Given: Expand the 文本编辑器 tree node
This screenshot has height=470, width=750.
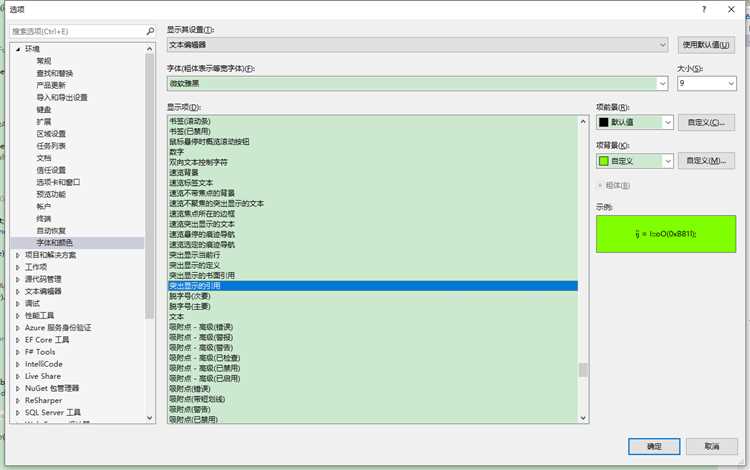Looking at the screenshot, I should [18, 291].
